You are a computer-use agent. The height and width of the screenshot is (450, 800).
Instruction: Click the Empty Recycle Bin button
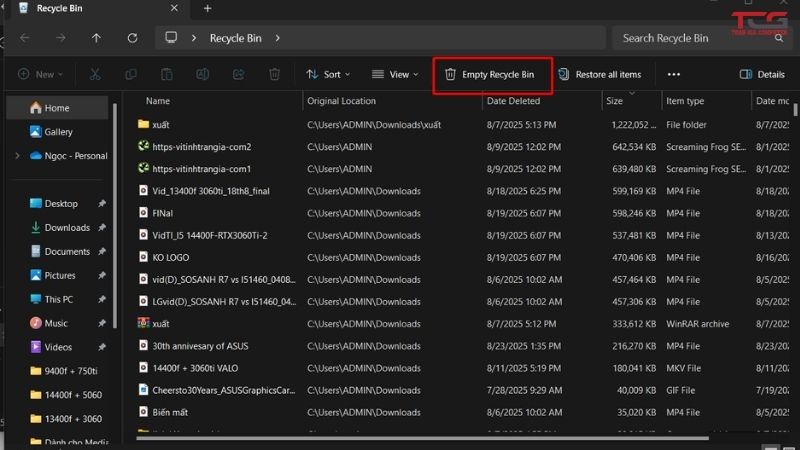coord(490,74)
